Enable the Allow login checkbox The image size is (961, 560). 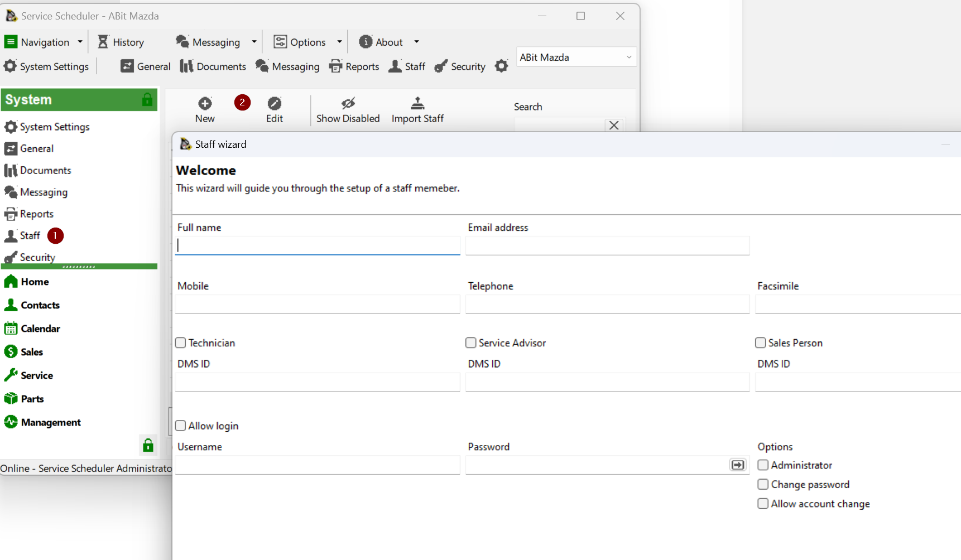[x=181, y=426]
